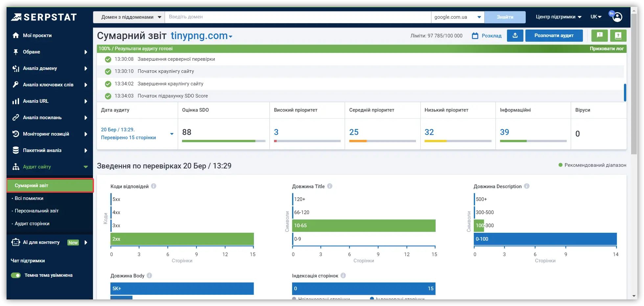Open the feedback message icon button
This screenshot has height=306, width=644.
(600, 35)
